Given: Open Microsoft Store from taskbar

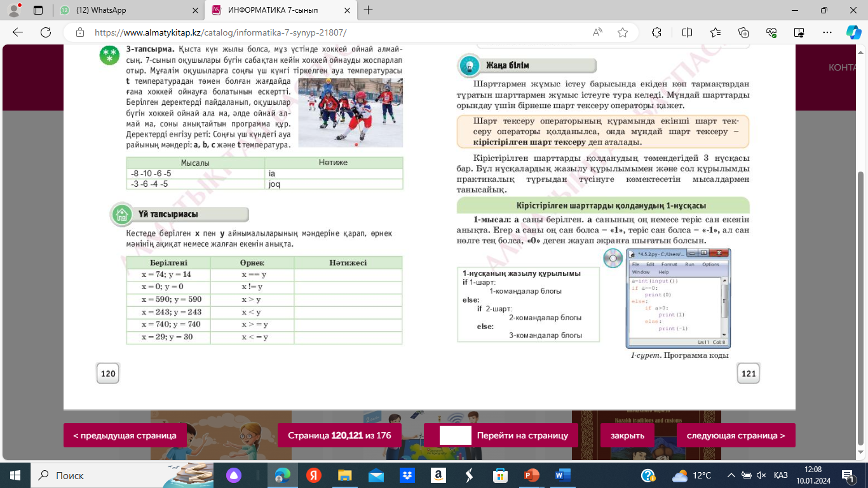Looking at the screenshot, I should [x=500, y=475].
